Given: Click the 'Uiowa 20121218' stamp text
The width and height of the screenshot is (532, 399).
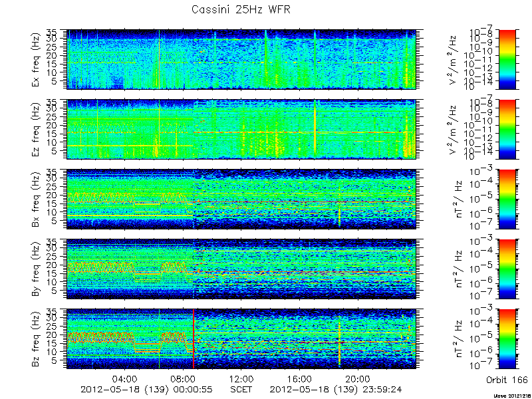Looking at the screenshot, I should [x=513, y=396].
